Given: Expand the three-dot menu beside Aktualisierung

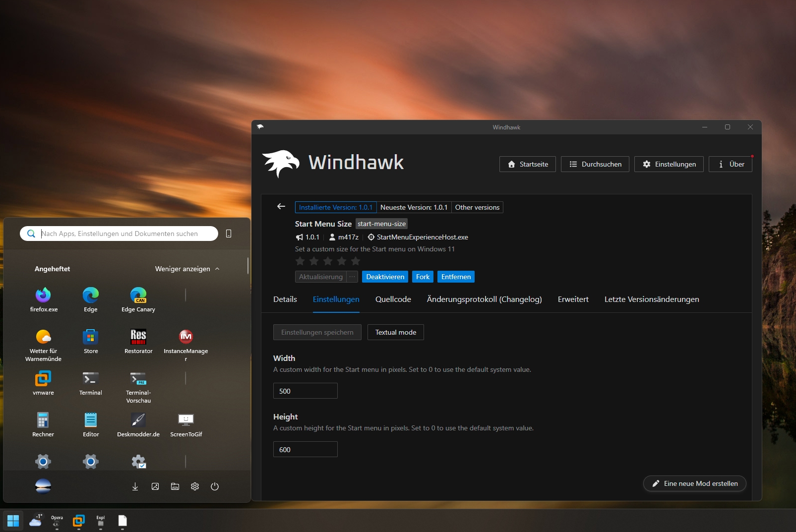Looking at the screenshot, I should pos(352,277).
